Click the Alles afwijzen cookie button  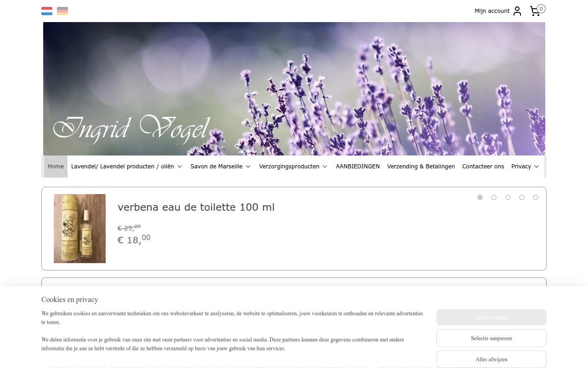coord(492,359)
